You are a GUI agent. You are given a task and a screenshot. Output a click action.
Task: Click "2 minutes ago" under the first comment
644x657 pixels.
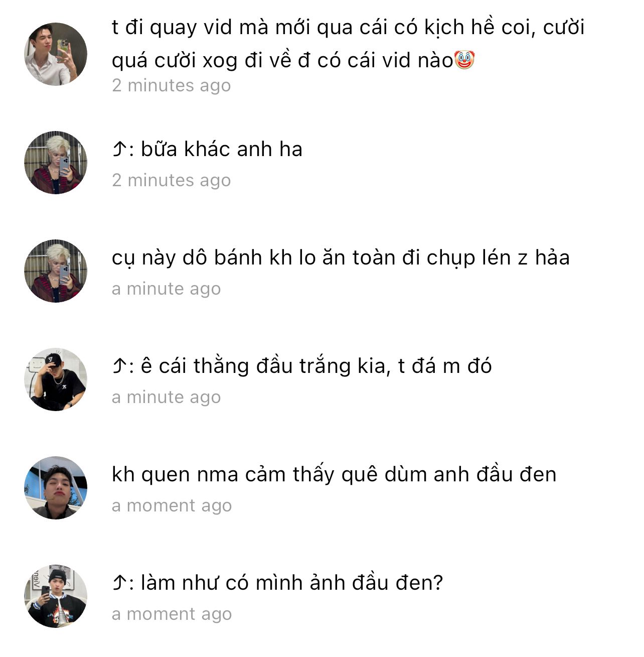point(172,86)
